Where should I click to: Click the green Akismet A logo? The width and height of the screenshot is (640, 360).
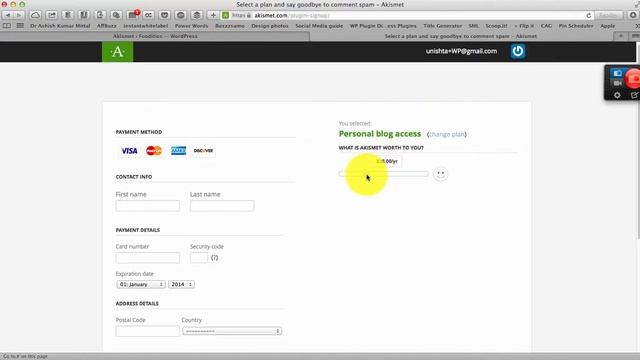(x=118, y=51)
